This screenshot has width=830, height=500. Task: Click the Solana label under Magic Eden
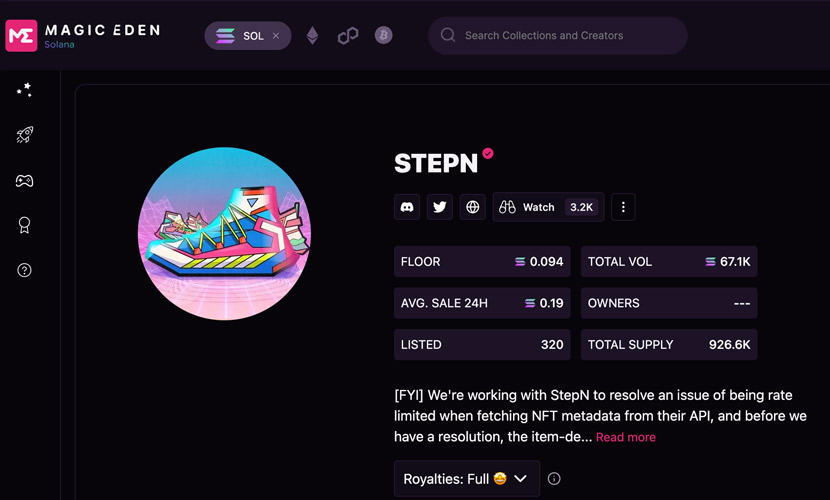(59, 44)
